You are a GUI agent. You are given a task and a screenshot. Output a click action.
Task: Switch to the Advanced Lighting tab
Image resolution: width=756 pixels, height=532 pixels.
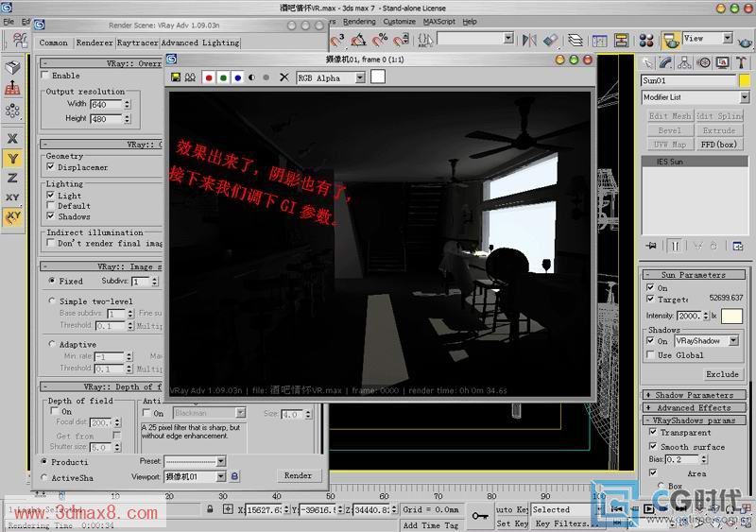[x=200, y=43]
